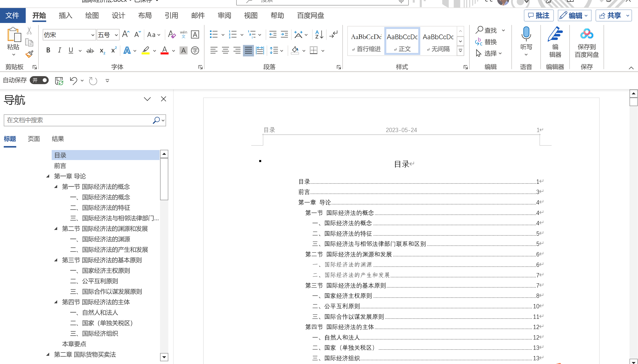The width and height of the screenshot is (638, 364).
Task: Open the 页面 tab in navigation pane
Action: [34, 139]
